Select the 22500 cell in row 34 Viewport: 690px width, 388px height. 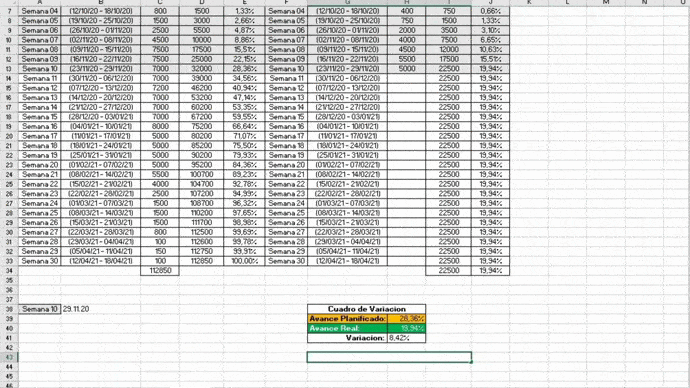coord(448,271)
